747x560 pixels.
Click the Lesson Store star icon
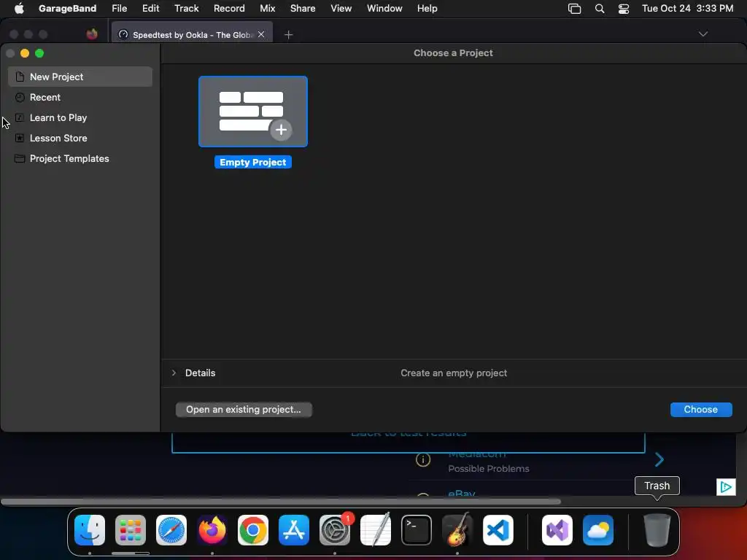click(20, 138)
